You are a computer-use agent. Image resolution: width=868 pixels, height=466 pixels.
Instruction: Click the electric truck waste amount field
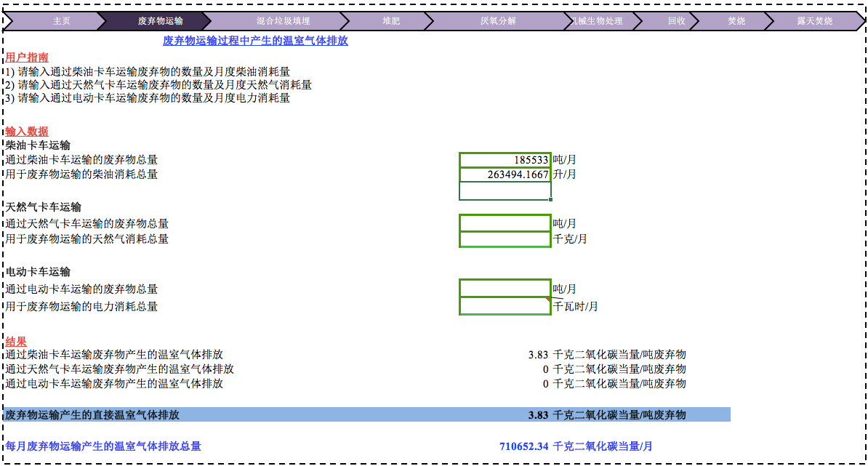(505, 288)
